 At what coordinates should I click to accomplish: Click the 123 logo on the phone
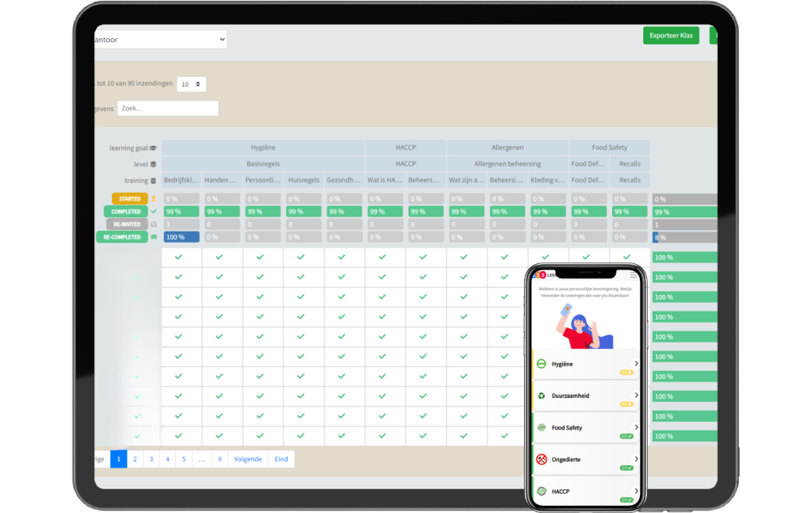[541, 275]
